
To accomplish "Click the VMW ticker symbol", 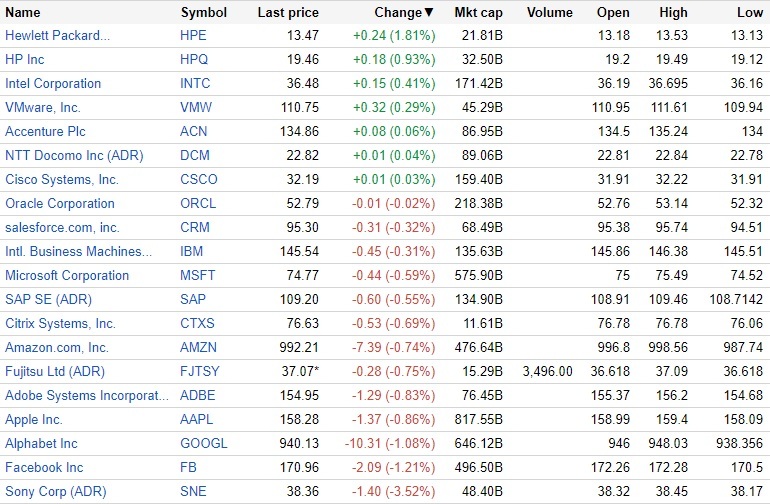I will (x=196, y=108).
